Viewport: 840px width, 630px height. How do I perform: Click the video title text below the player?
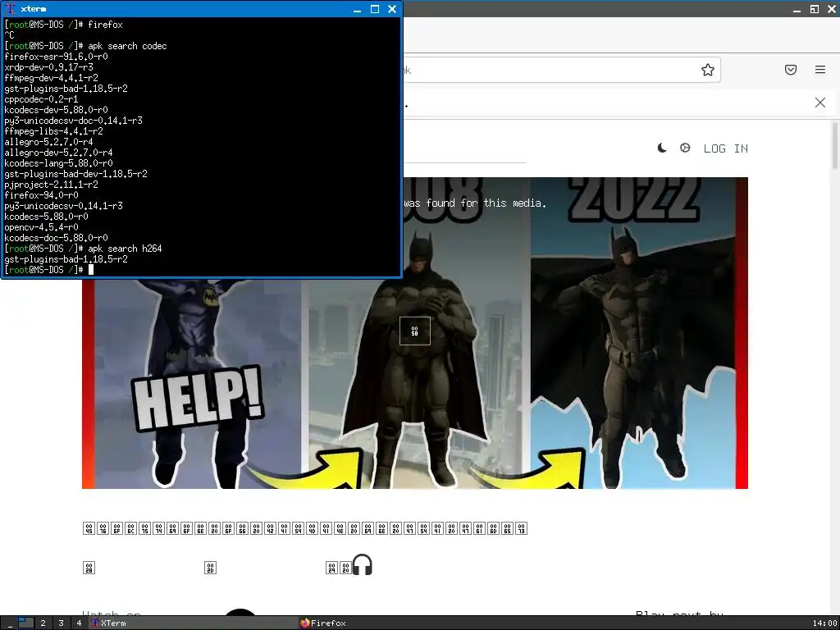coord(305,528)
